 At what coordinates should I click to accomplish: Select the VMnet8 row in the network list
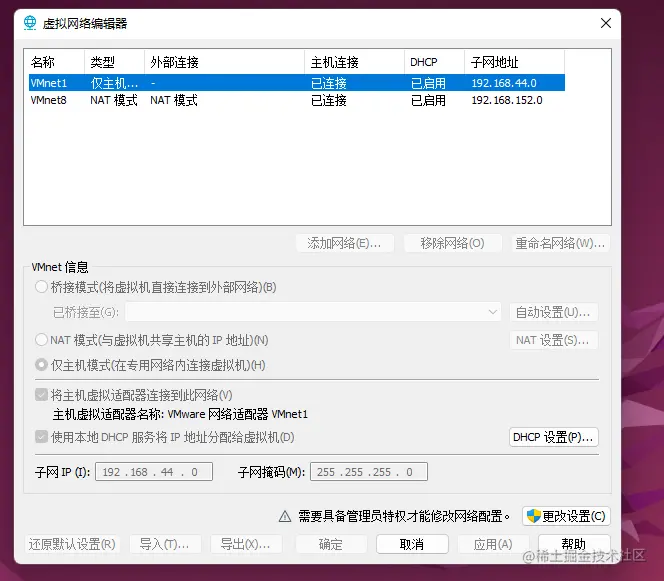click(296, 100)
